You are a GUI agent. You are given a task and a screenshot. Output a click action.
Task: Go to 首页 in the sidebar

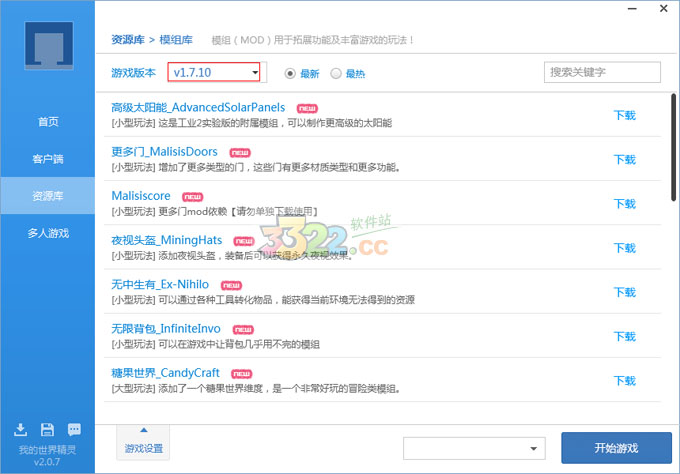click(x=48, y=122)
